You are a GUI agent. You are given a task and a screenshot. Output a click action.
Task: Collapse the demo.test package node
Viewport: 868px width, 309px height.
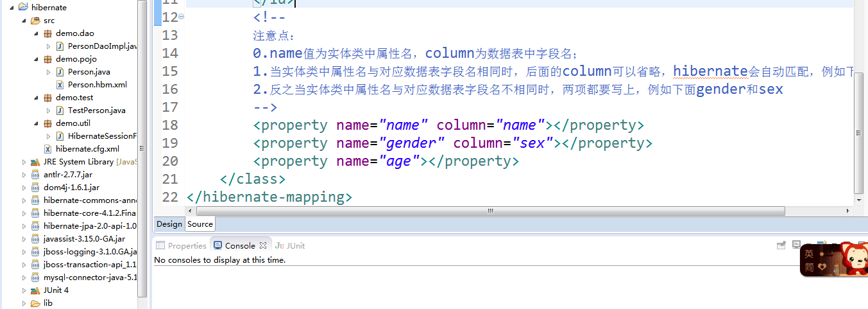37,98
